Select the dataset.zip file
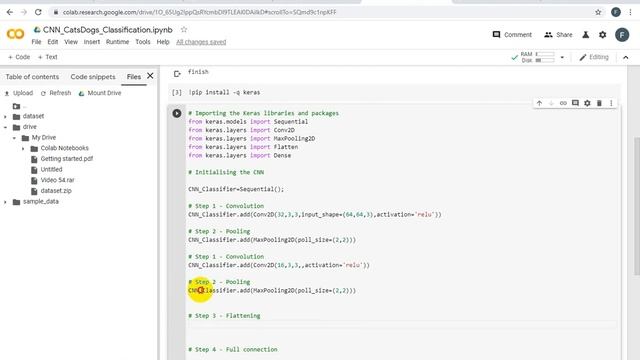 coord(51,191)
